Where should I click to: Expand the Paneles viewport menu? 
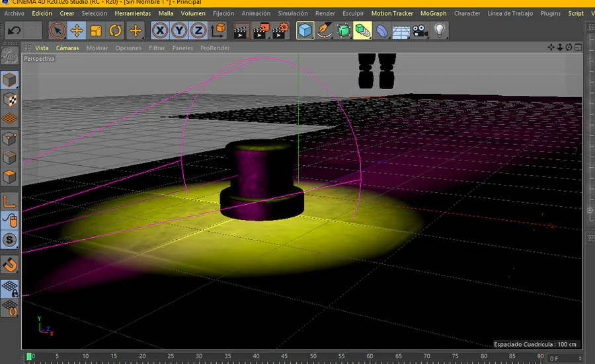point(182,48)
